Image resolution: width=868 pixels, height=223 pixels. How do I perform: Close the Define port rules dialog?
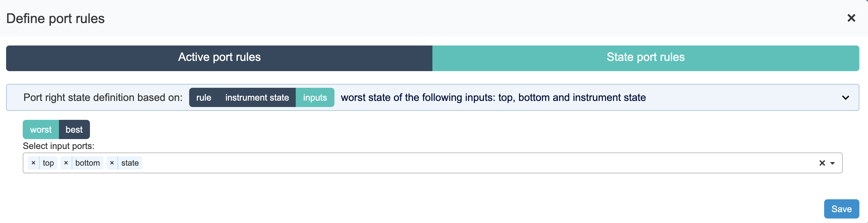tap(851, 18)
